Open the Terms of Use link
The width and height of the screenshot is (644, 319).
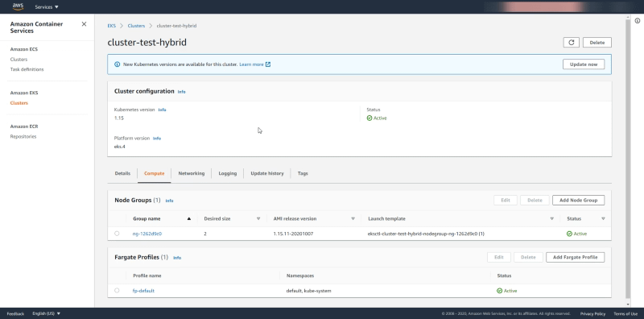point(625,313)
